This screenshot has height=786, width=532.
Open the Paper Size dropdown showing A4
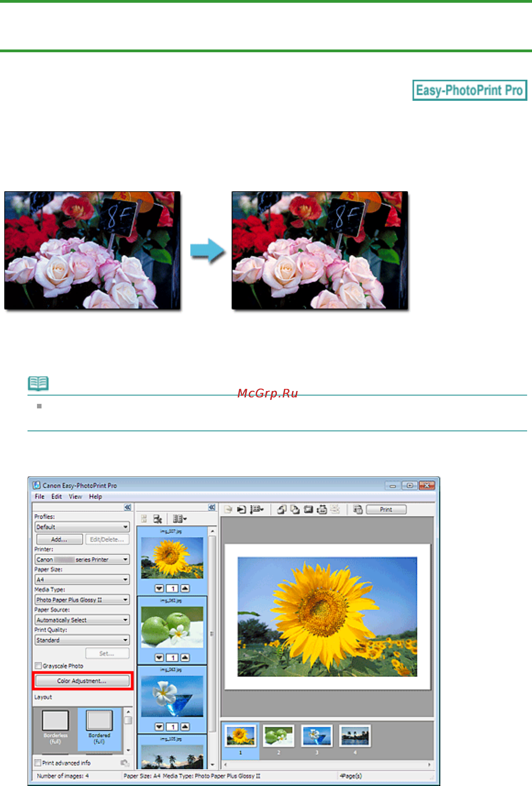point(82,580)
